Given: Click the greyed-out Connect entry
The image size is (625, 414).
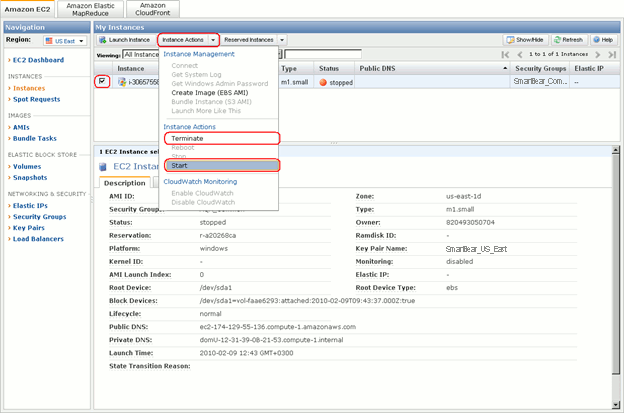Looking at the screenshot, I should (185, 65).
